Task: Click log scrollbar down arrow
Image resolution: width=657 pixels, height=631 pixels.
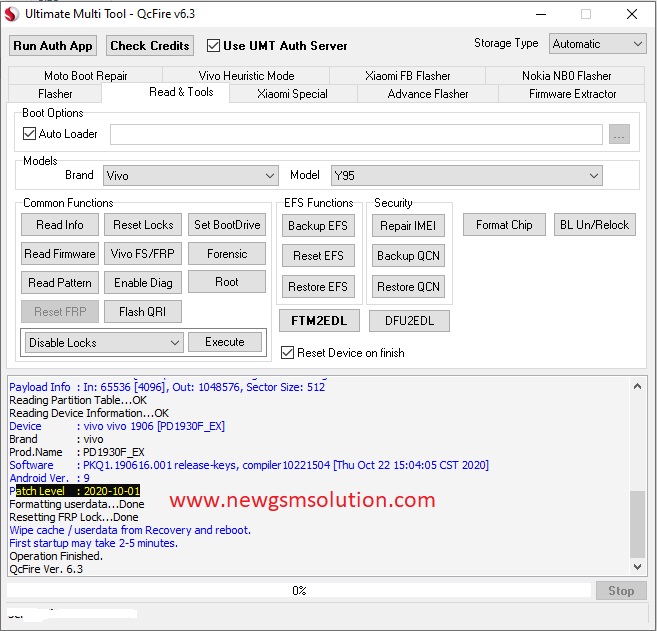Action: tap(637, 567)
